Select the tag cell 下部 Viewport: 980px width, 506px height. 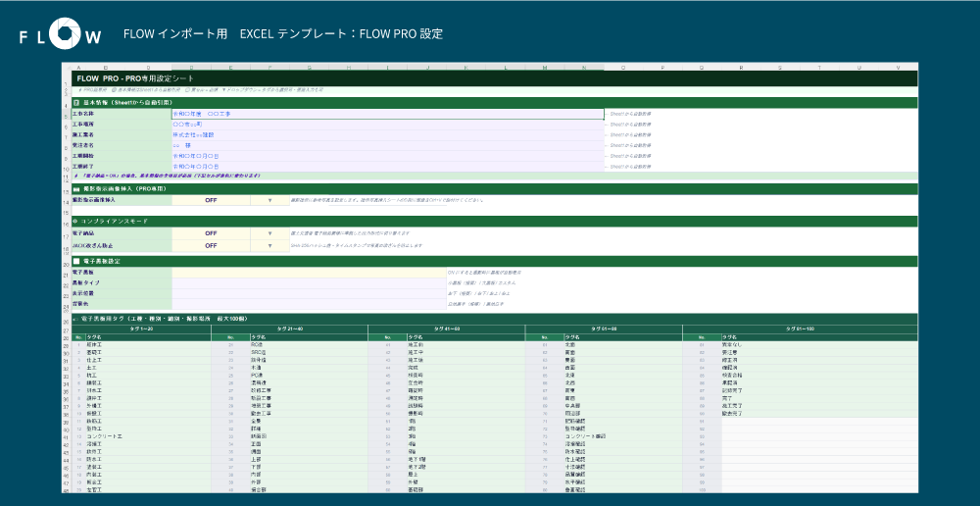[x=308, y=467]
